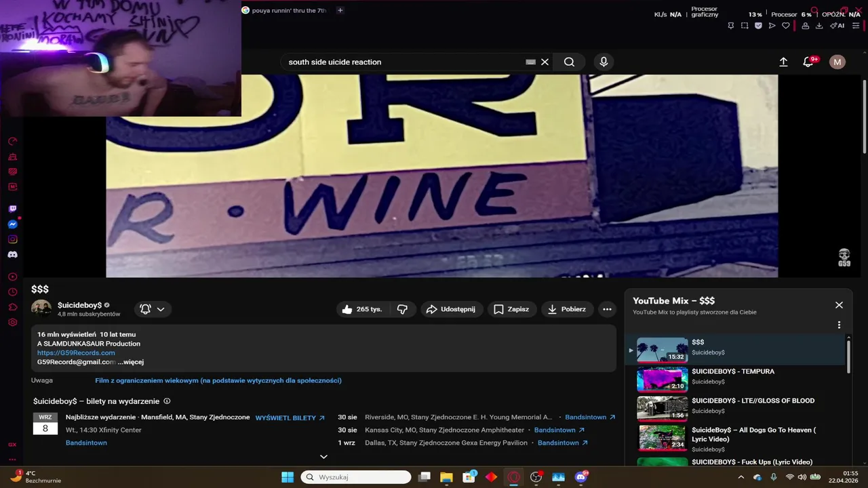Open https://G59Records.com link
Image resolution: width=868 pixels, height=488 pixels.
(x=76, y=352)
